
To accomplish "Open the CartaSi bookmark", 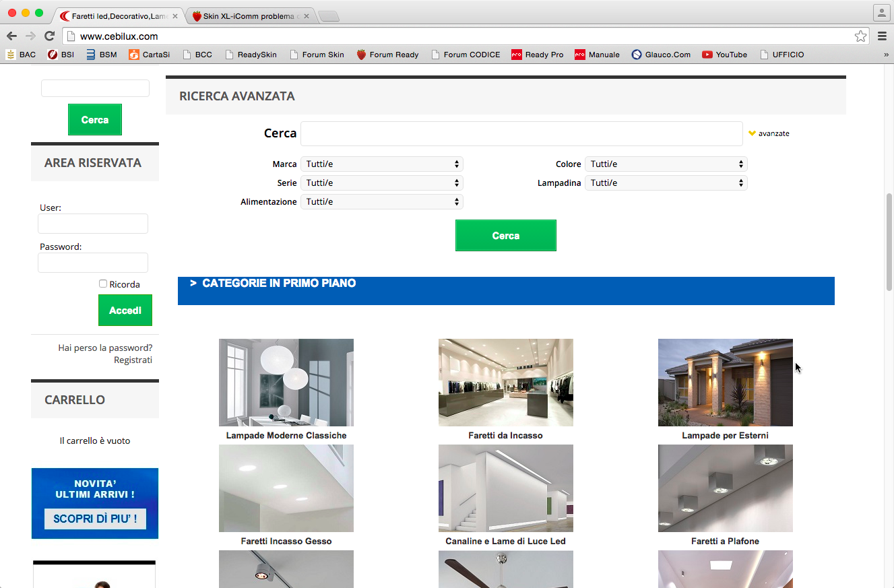I will 149,55.
